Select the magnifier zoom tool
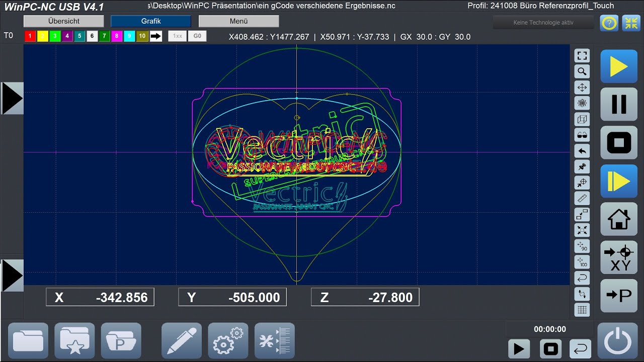This screenshot has width=644, height=362. (582, 71)
